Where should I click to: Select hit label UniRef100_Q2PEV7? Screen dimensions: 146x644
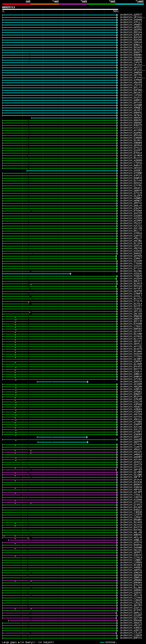click(x=131, y=15)
